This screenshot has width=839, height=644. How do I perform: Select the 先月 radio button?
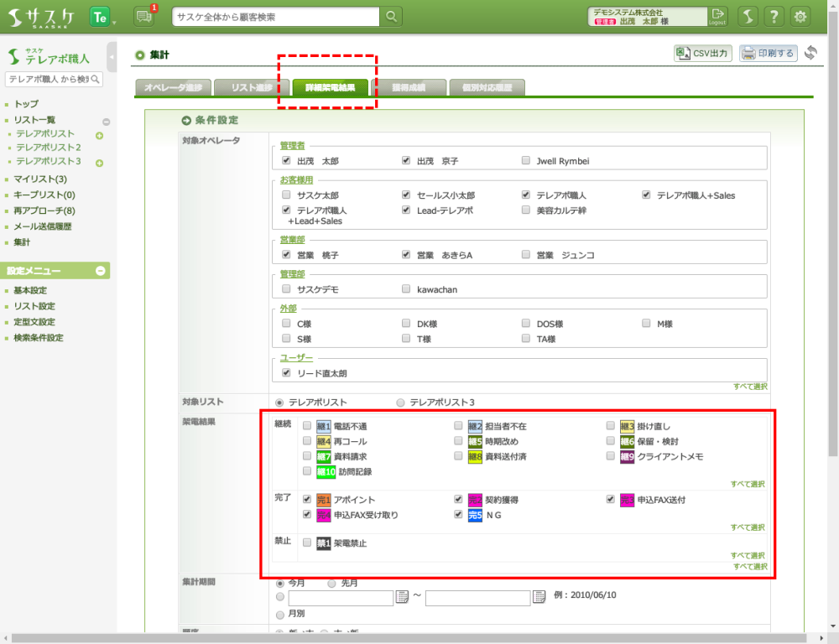pyautogui.click(x=332, y=583)
